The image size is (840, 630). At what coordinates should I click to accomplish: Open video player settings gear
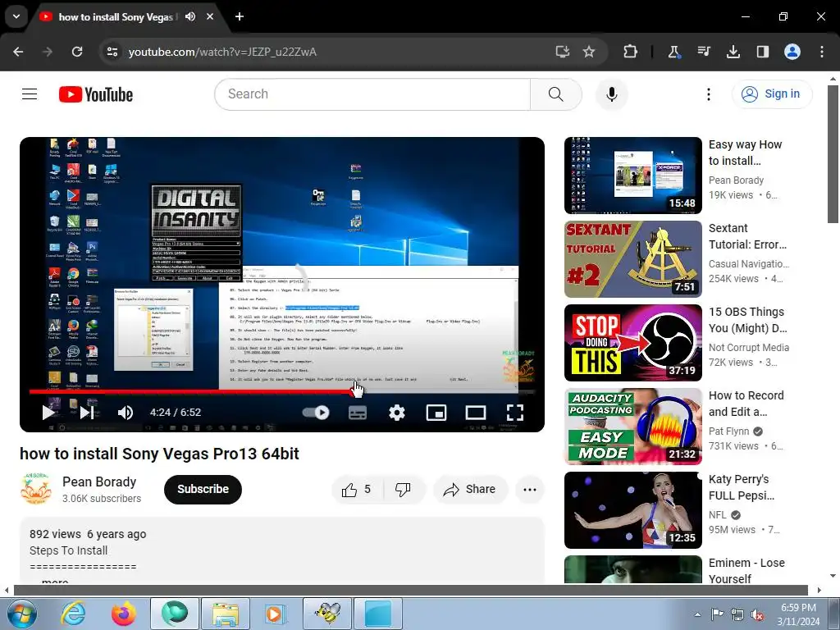396,412
